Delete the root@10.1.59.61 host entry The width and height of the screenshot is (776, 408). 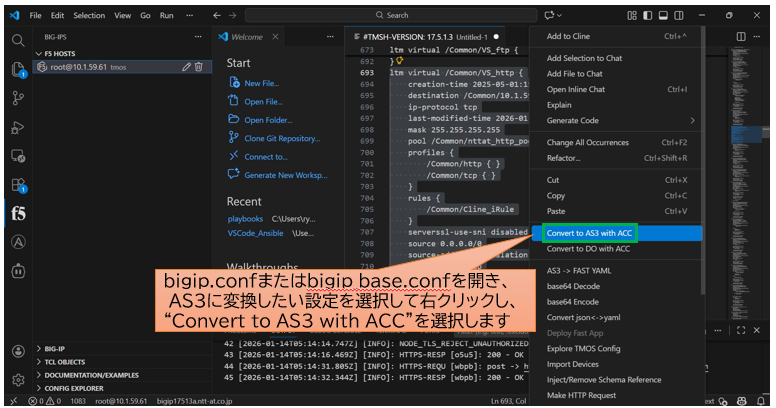point(198,67)
